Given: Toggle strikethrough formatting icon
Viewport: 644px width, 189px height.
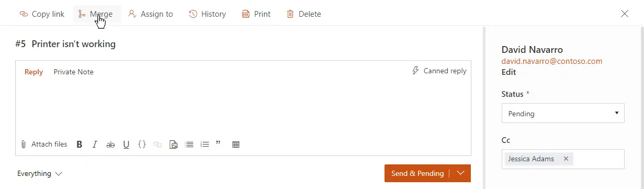Looking at the screenshot, I should coord(110,144).
